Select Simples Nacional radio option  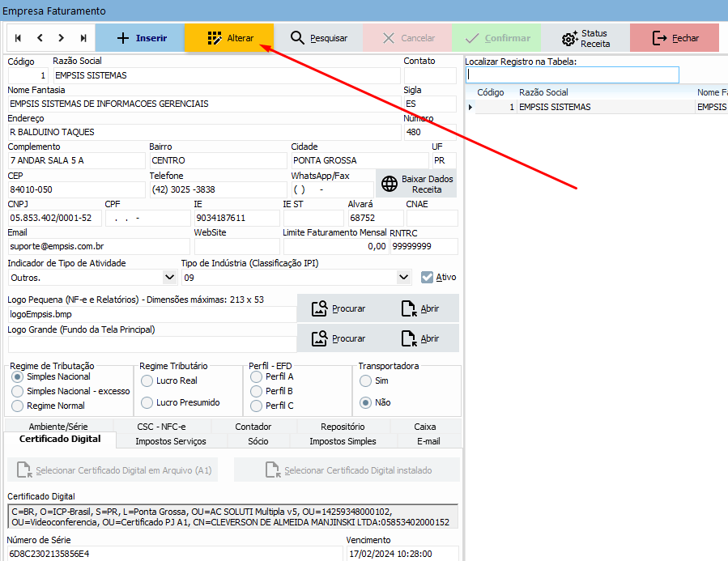tap(17, 376)
